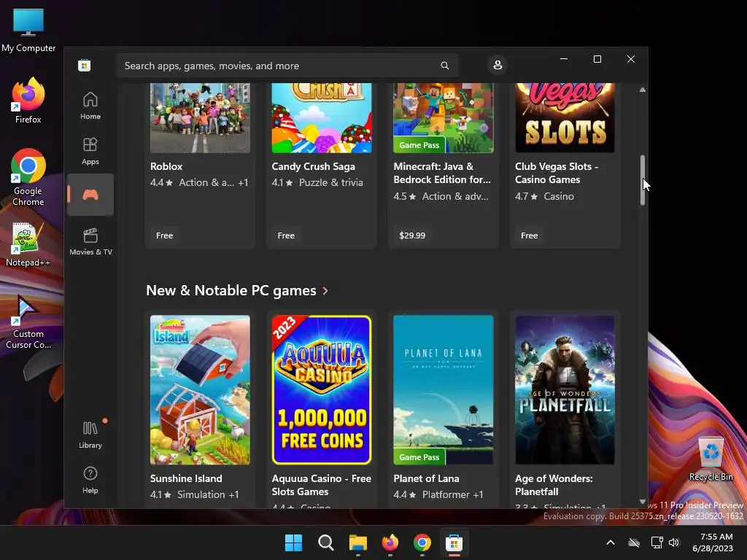Open Firefox from the taskbar

tap(390, 542)
